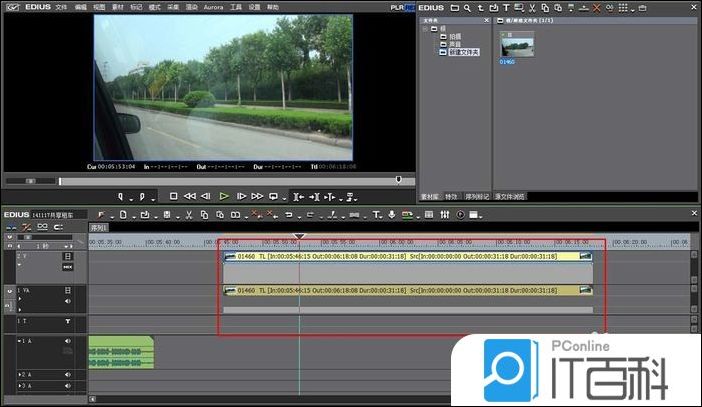Collapse the 1 A audio track
The image size is (702, 407).
click(x=21, y=342)
